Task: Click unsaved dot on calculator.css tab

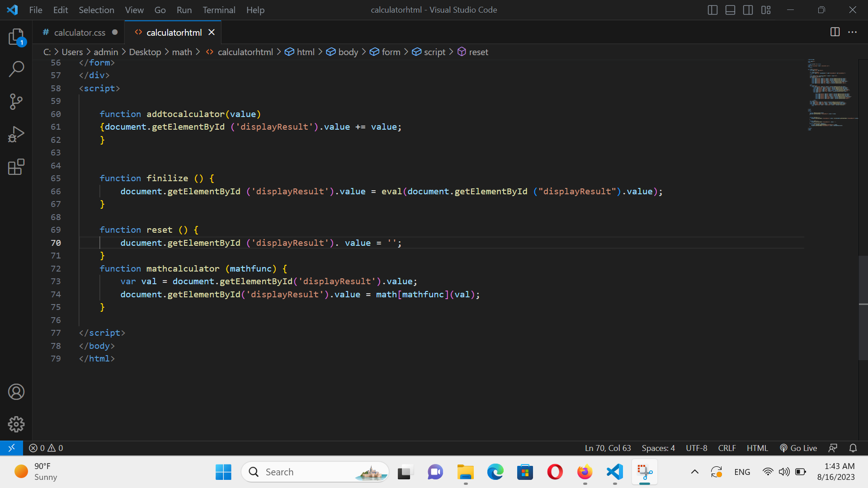Action: pyautogui.click(x=115, y=32)
